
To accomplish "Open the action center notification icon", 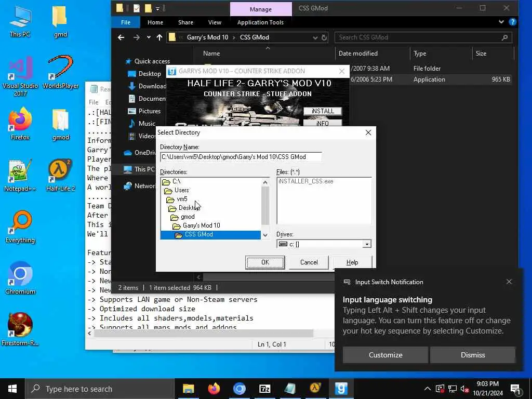I will click(x=516, y=389).
